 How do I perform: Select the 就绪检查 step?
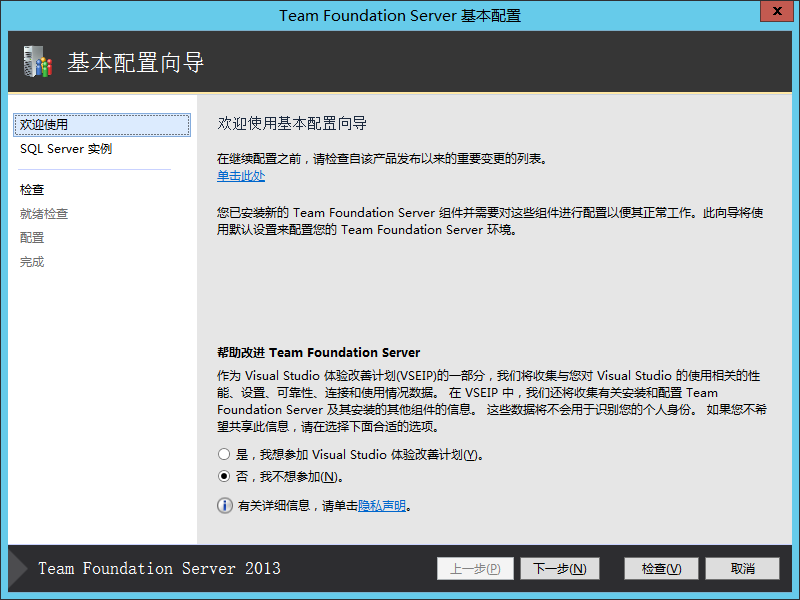44,214
